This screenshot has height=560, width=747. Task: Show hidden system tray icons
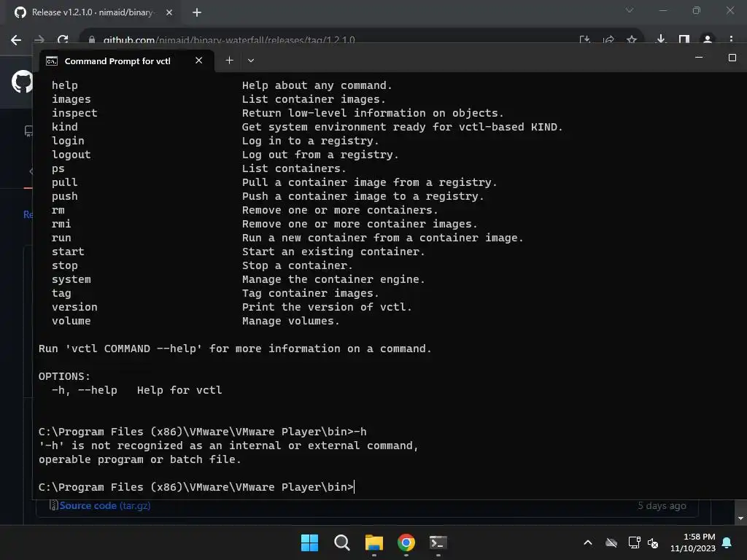[x=588, y=542]
